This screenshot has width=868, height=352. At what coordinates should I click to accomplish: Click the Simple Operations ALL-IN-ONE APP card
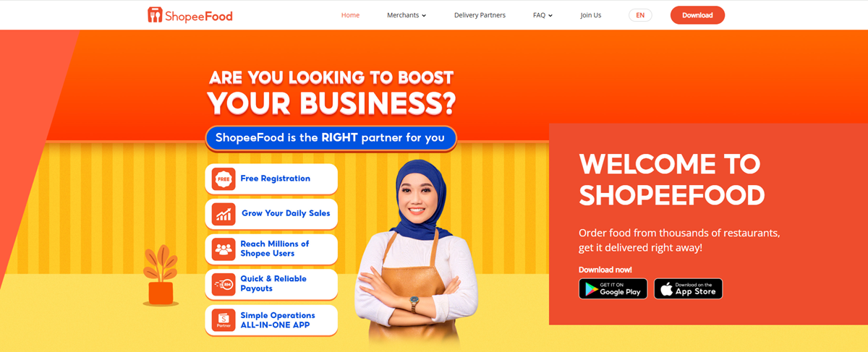coord(271,320)
